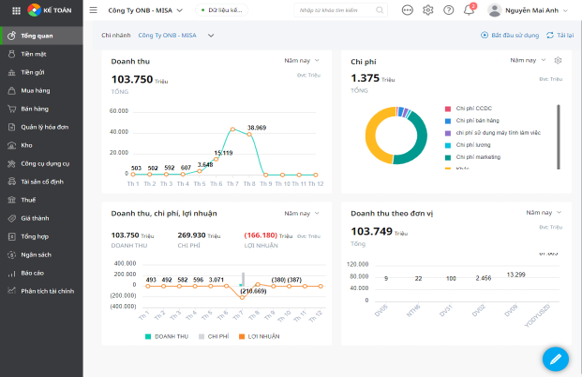This screenshot has height=377, width=582.
Task: Open notifications bell icon
Action: 469,10
